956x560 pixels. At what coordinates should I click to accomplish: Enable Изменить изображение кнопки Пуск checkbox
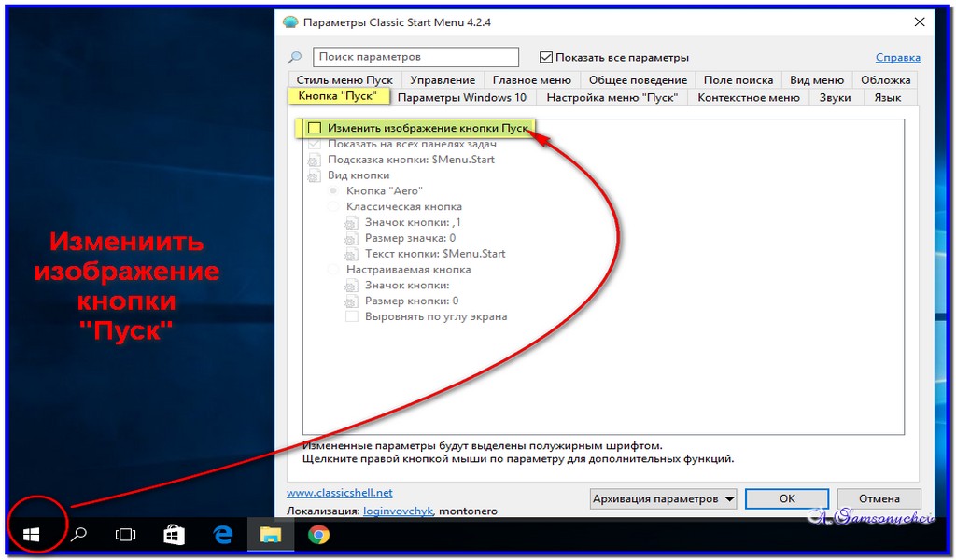315,128
